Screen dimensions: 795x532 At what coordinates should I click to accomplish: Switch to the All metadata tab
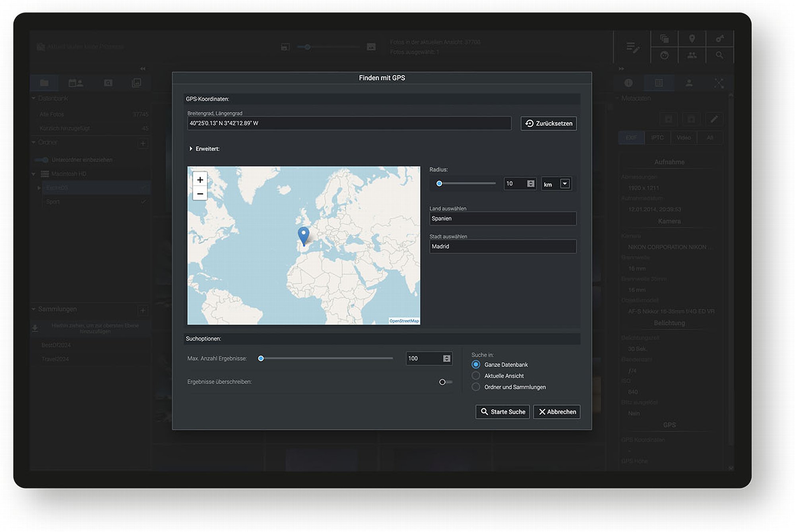[710, 138]
